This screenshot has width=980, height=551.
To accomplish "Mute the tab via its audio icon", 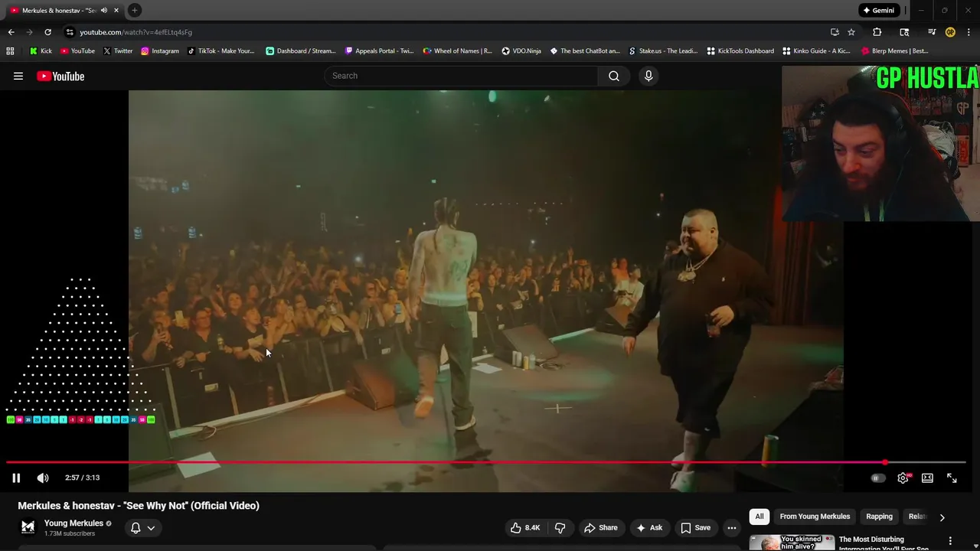I will [x=104, y=10].
